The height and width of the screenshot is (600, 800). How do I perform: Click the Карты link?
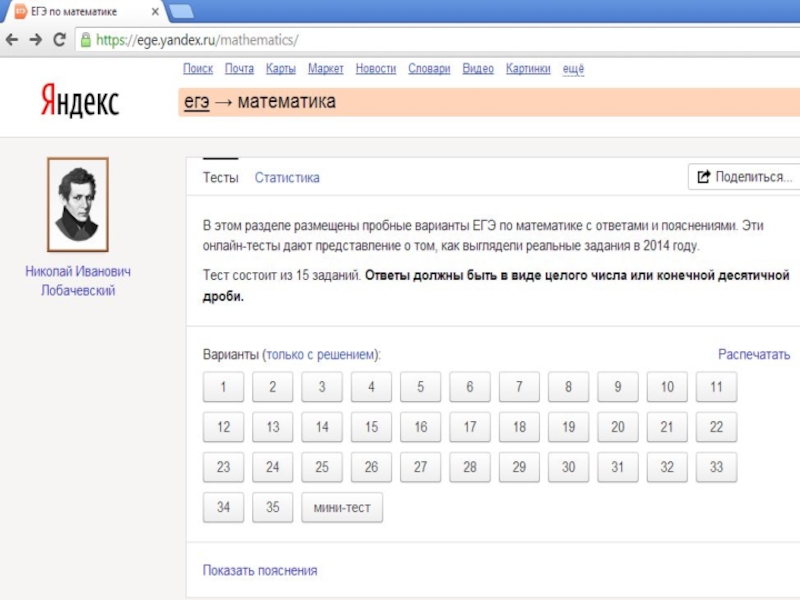pyautogui.click(x=280, y=69)
